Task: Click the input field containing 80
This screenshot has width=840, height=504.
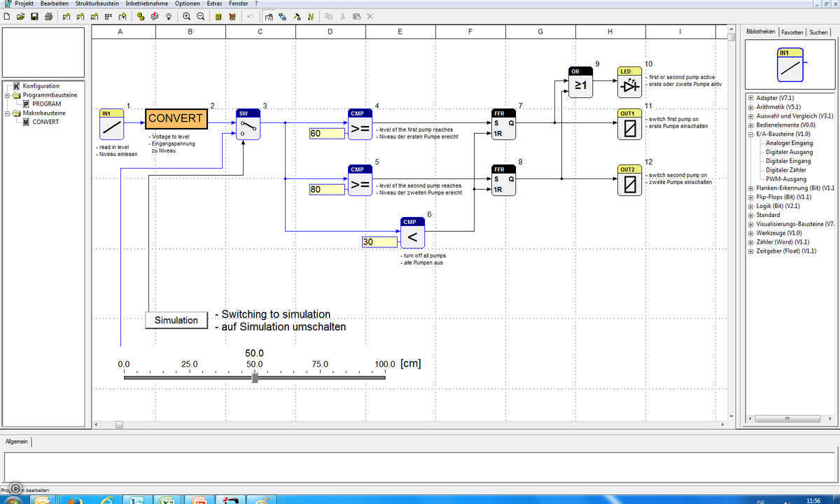Action: click(x=327, y=189)
